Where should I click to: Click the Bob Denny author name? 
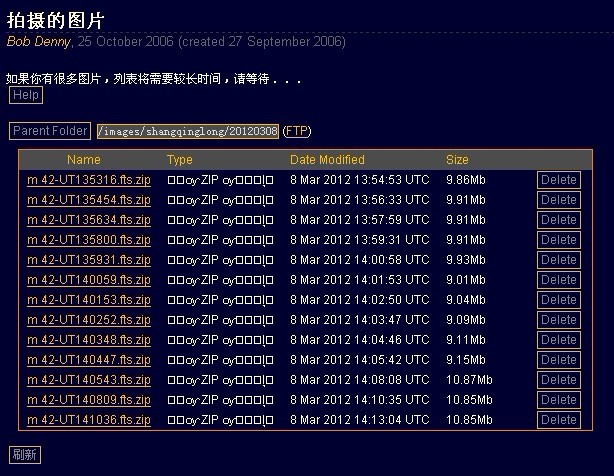[x=38, y=42]
